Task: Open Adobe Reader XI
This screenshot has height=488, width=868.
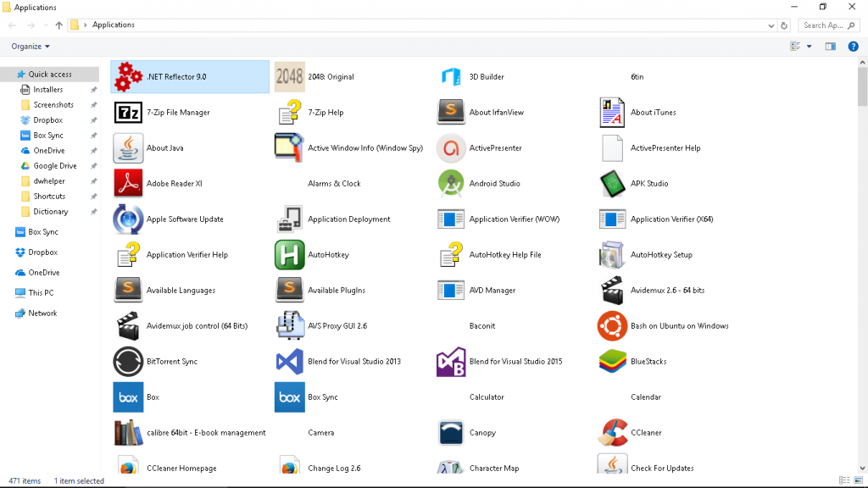Action: [x=161, y=183]
